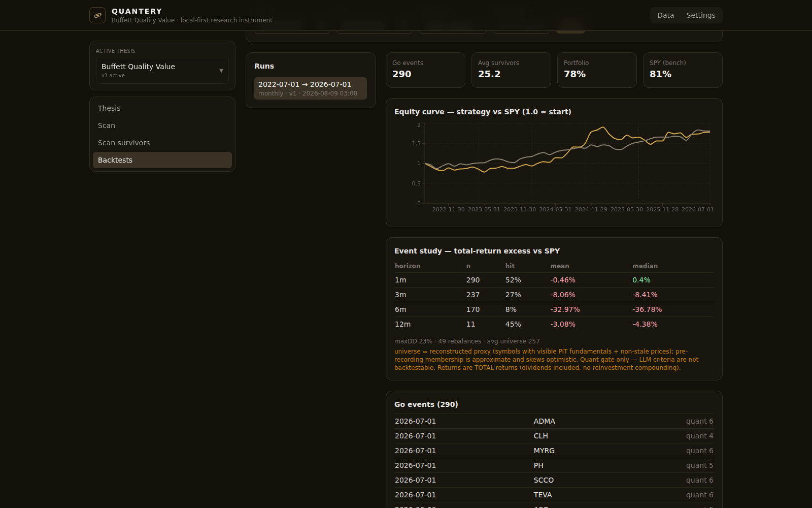
Task: Click the Go events 290 card
Action: (425, 70)
